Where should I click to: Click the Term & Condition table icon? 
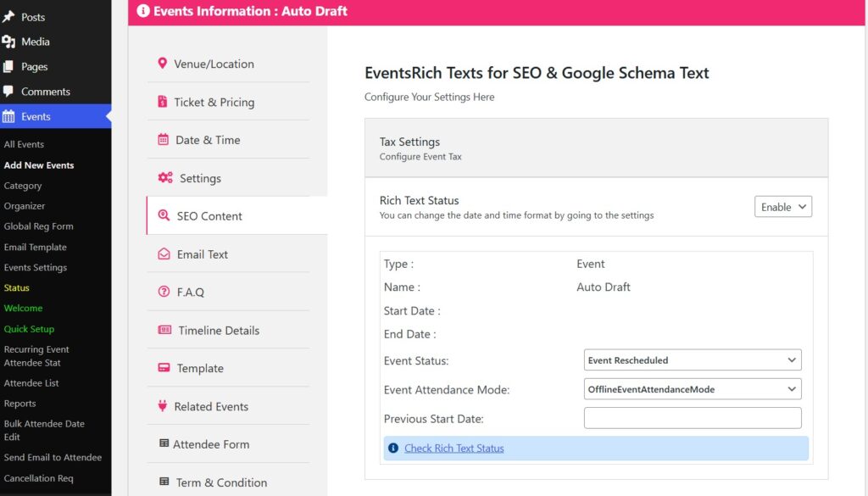coord(164,482)
